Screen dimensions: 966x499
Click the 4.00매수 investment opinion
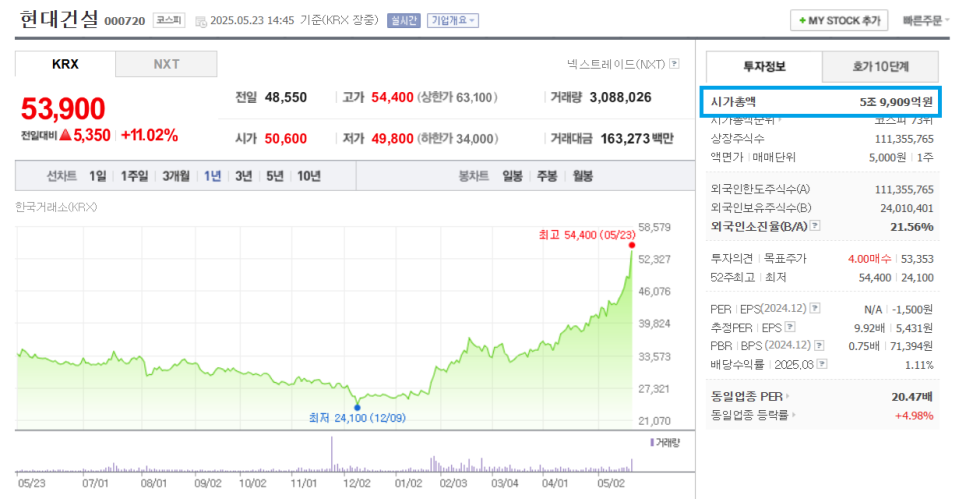click(x=869, y=259)
